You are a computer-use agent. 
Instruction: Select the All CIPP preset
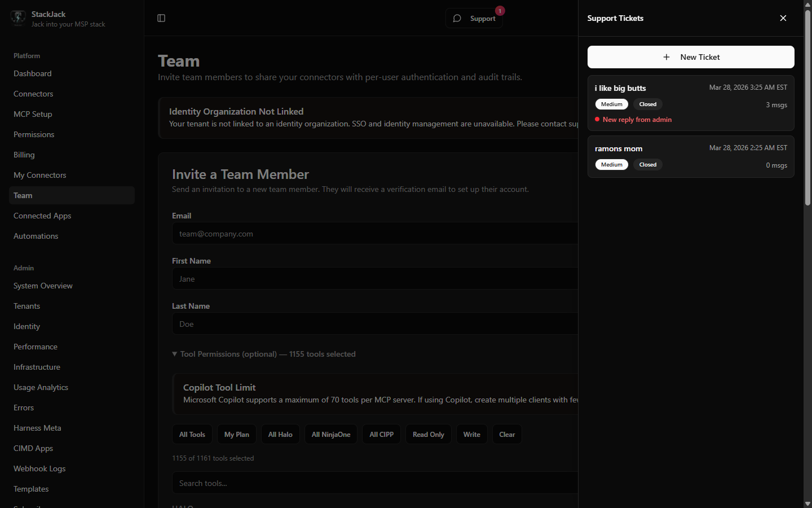click(382, 434)
